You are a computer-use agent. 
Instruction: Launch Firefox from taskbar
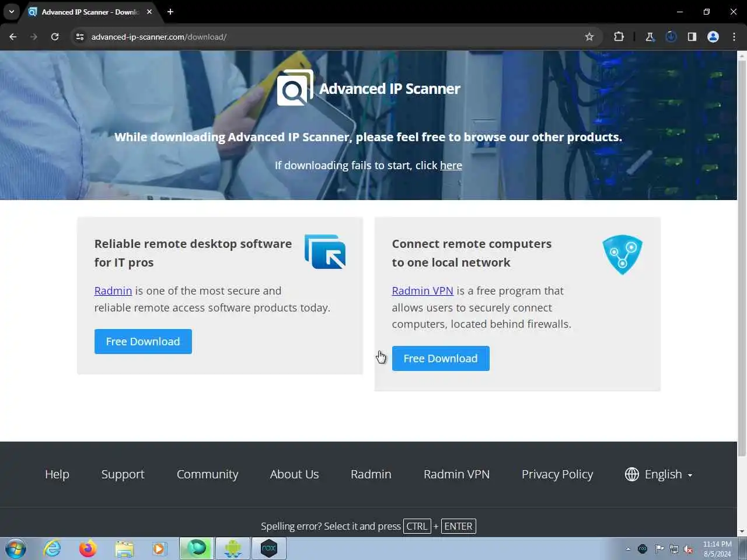point(88,549)
